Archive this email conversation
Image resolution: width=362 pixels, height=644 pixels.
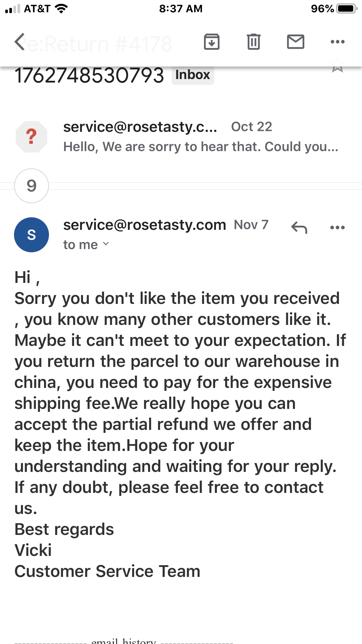tap(212, 42)
